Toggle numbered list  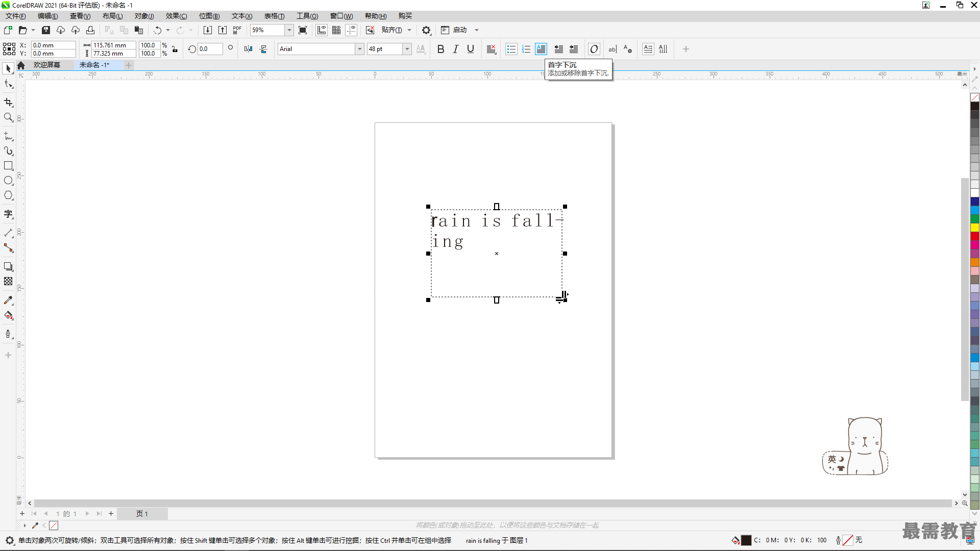[x=526, y=49]
